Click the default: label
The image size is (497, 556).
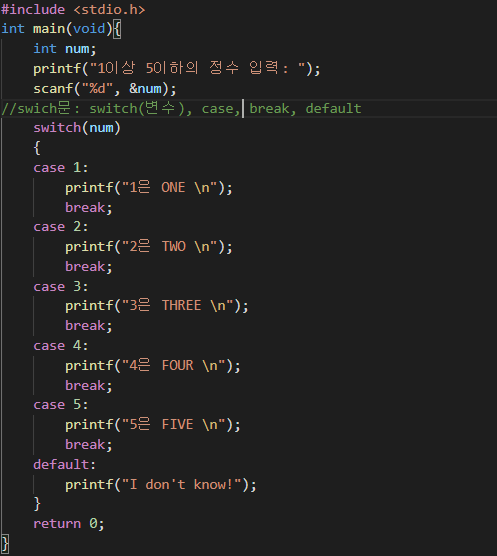(x=65, y=465)
